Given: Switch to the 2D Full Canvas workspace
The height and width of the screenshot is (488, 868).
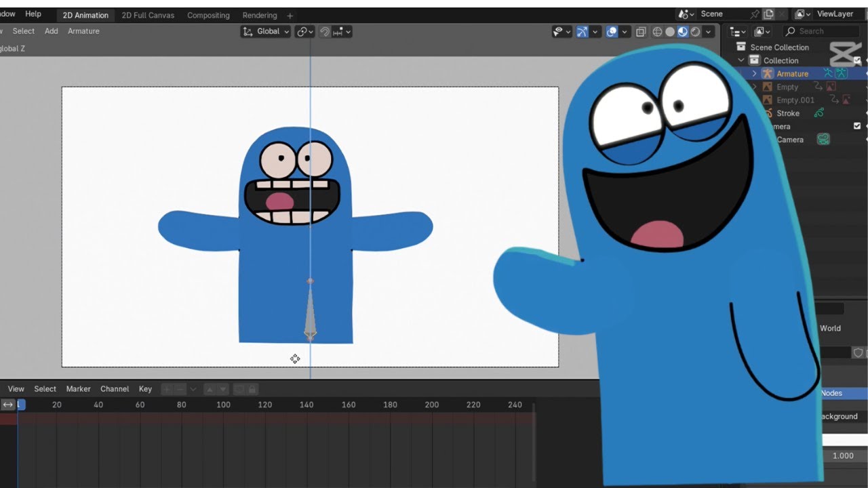Looking at the screenshot, I should click(x=148, y=15).
